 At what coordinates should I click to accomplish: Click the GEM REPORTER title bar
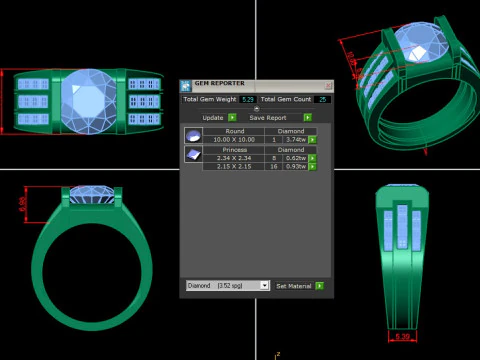tap(257, 86)
